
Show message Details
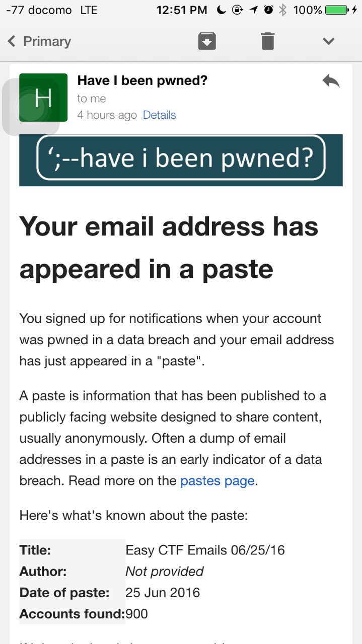[159, 115]
